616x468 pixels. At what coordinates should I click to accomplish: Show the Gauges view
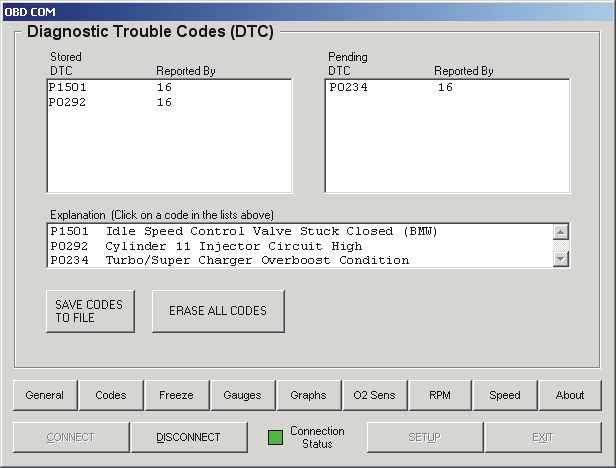pos(242,395)
